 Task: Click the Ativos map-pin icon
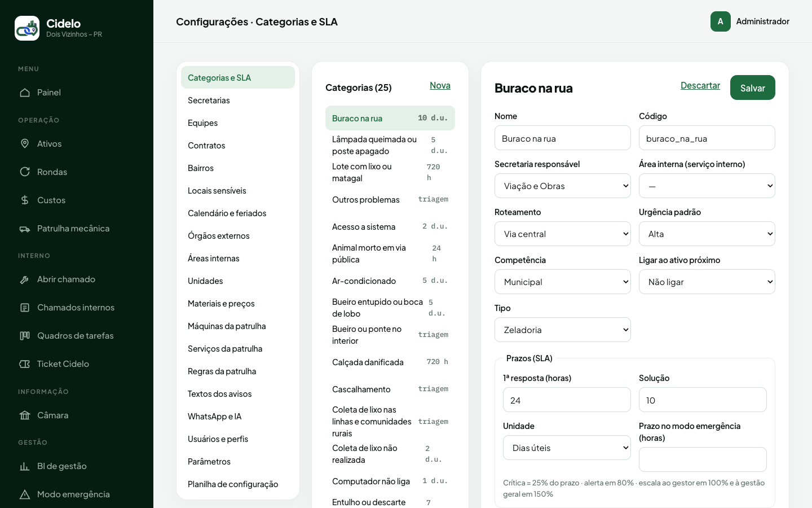pos(25,144)
